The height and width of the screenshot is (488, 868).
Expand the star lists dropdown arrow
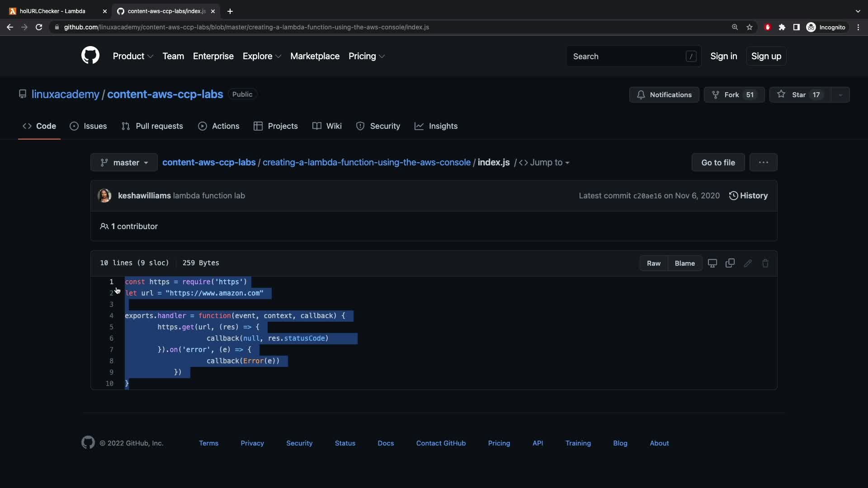click(x=840, y=95)
